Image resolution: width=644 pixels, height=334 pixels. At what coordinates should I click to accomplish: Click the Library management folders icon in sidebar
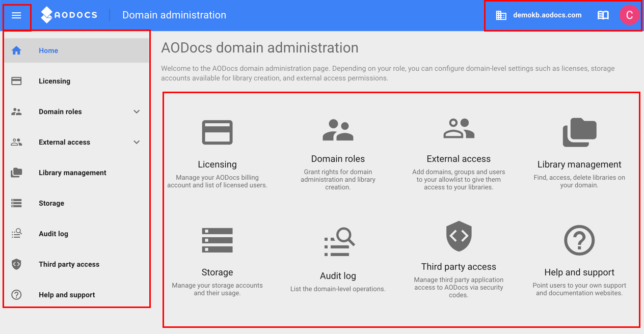[x=16, y=173]
